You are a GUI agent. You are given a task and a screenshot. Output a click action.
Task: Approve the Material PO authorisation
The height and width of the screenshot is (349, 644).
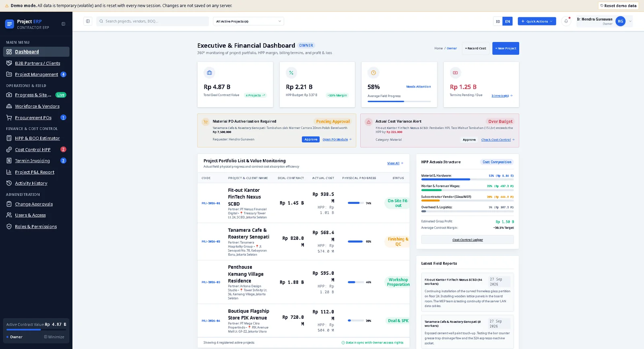point(311,139)
